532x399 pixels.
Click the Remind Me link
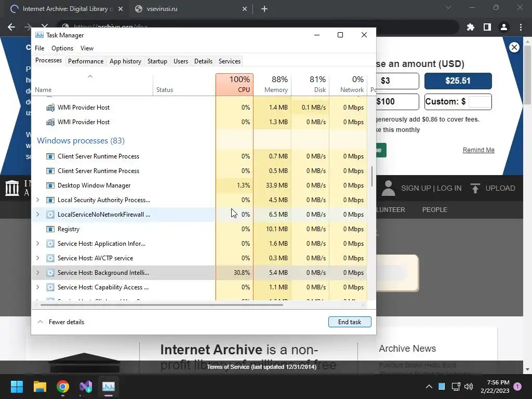tap(478, 150)
